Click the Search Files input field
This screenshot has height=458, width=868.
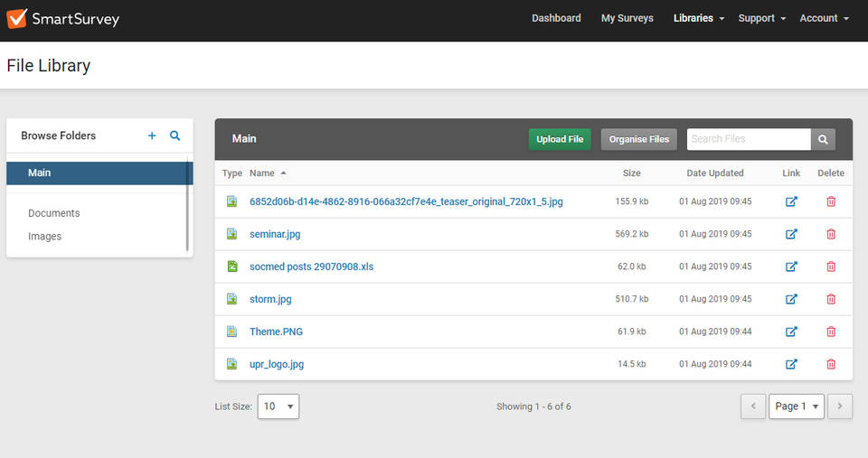click(x=748, y=139)
